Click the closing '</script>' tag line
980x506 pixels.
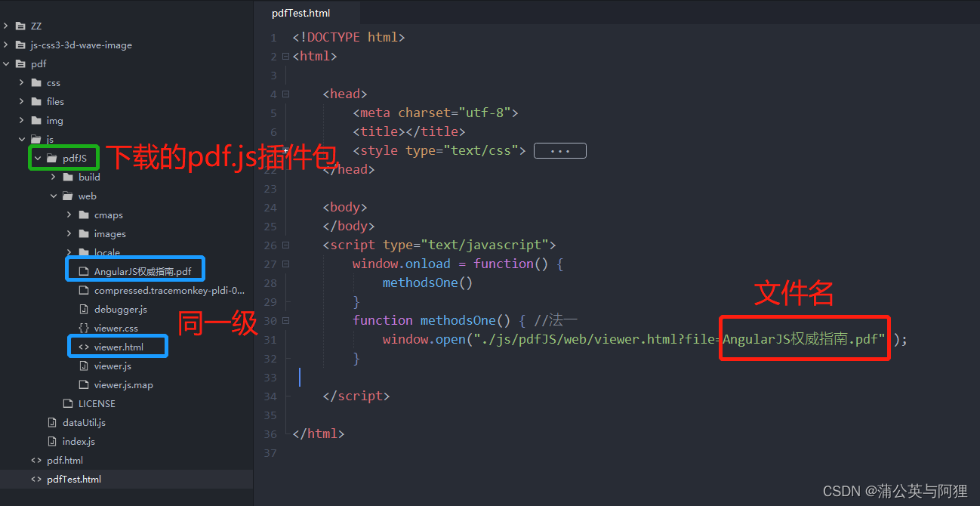tap(356, 396)
